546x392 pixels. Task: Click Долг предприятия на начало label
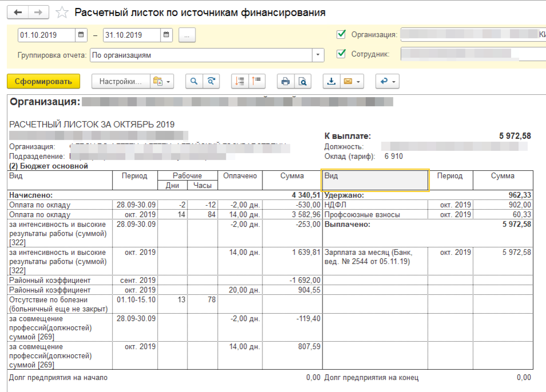58,378
